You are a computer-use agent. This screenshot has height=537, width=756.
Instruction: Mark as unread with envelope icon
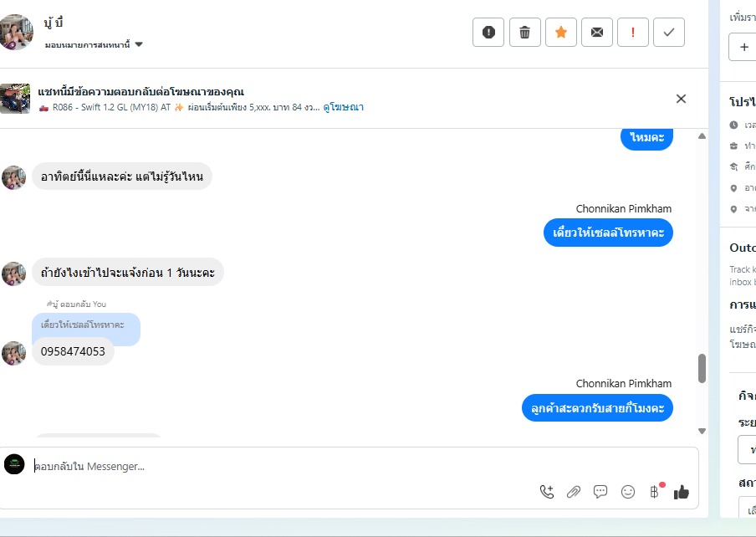click(x=597, y=33)
